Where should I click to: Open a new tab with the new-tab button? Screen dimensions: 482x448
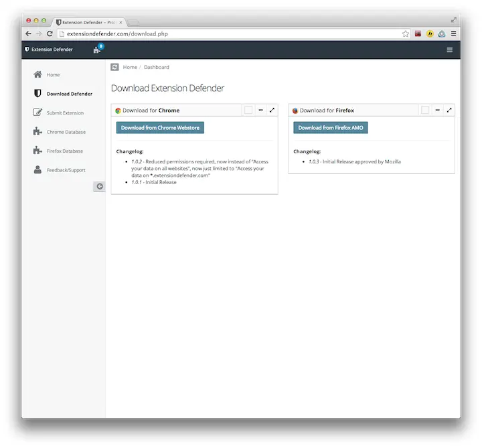tap(133, 23)
